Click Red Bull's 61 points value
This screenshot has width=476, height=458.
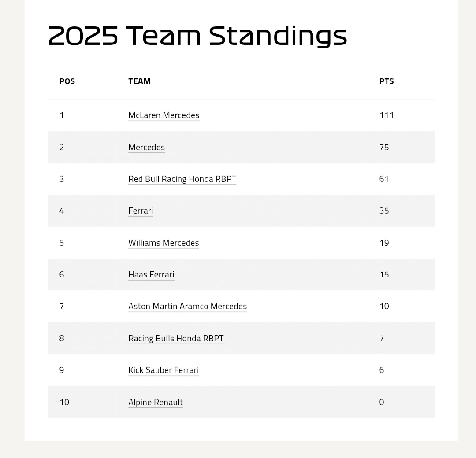point(384,179)
